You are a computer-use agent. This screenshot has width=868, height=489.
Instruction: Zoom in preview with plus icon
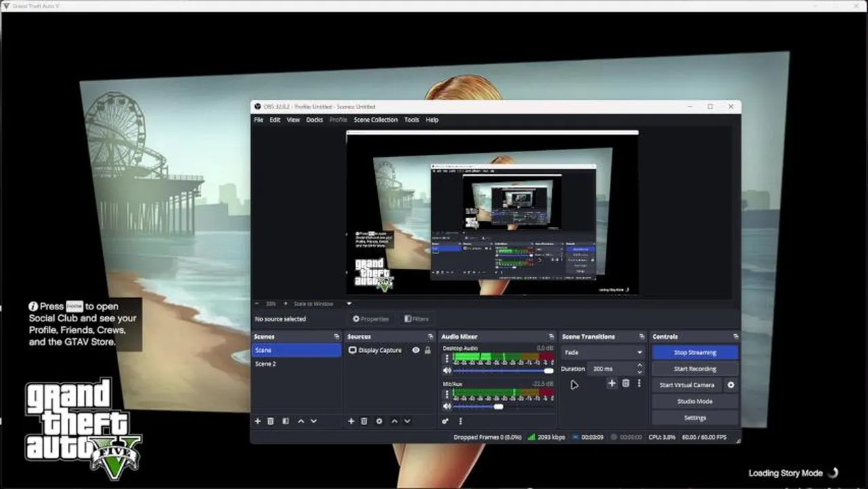(286, 304)
